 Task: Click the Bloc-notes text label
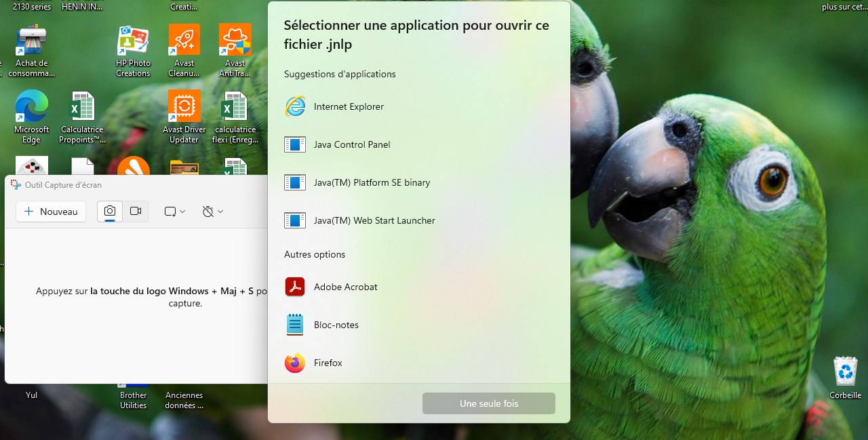pos(336,325)
